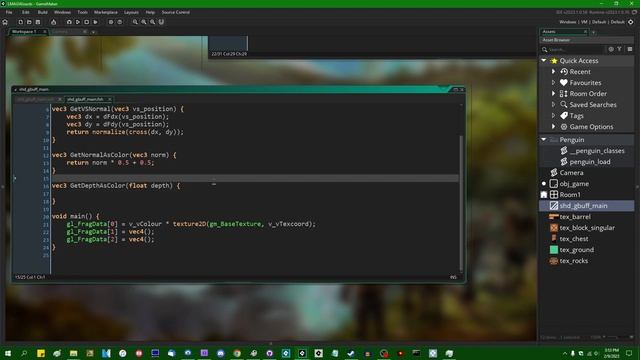Open the Tools menu
The height and width of the screenshot is (360, 640).
click(82, 12)
